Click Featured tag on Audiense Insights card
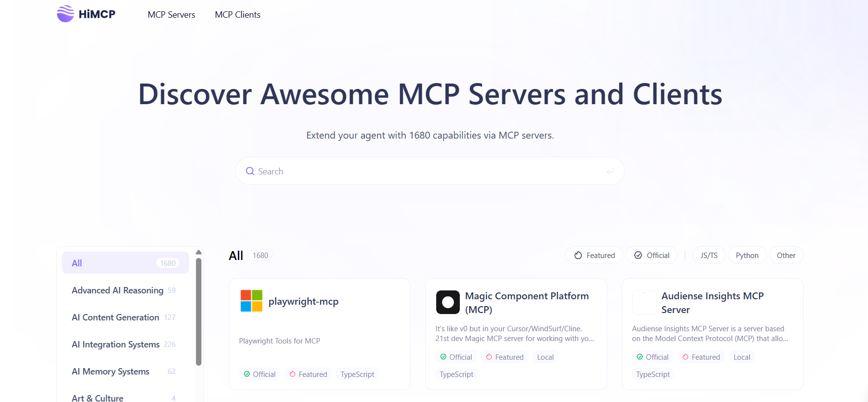868x402 pixels. coord(701,357)
